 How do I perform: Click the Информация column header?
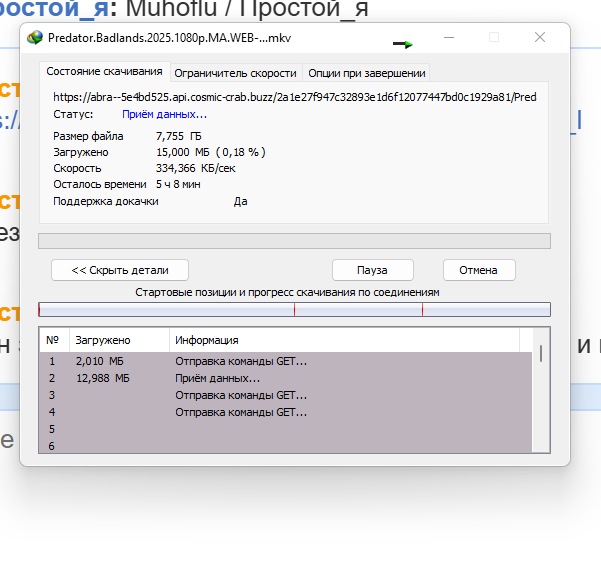click(x=344, y=340)
